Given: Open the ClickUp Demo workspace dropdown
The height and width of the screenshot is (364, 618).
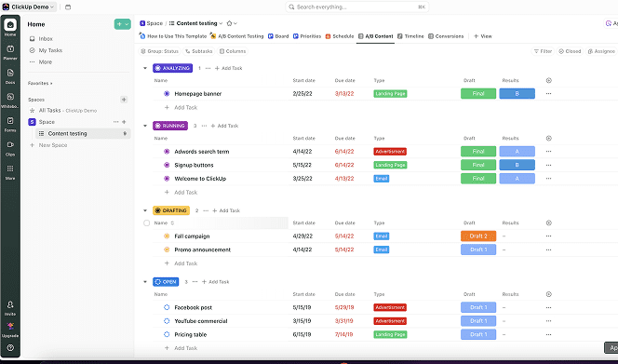Looking at the screenshot, I should [28, 7].
